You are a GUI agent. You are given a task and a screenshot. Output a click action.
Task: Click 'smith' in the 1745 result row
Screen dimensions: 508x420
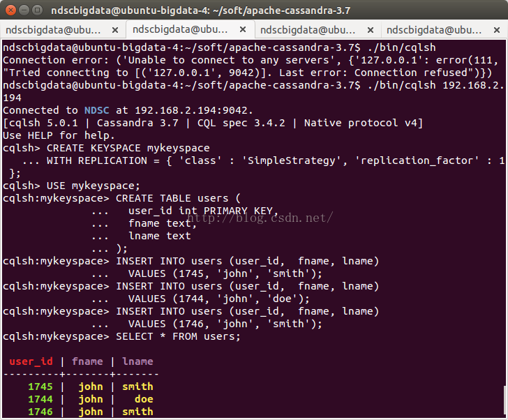[x=137, y=387]
